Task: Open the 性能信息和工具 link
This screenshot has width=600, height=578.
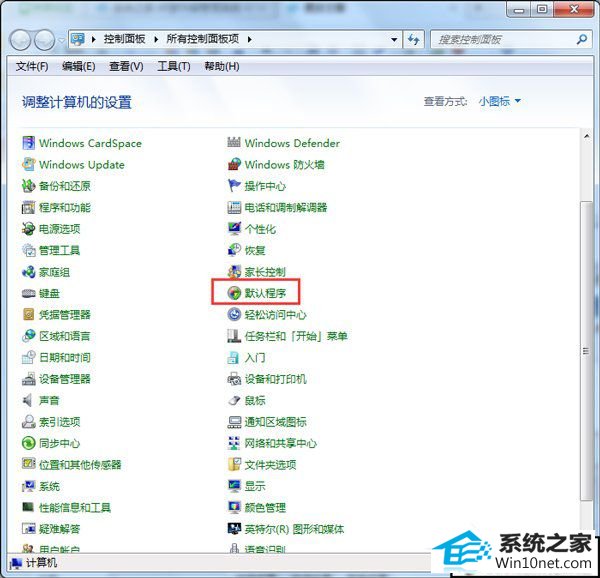Action: click(75, 508)
